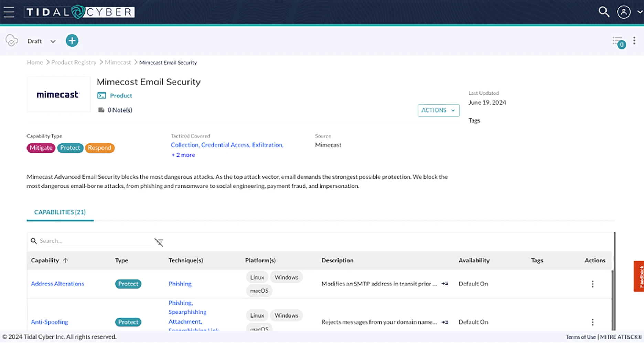The width and height of the screenshot is (644, 343).
Task: Click the Capability sort ascending arrow
Action: [66, 260]
